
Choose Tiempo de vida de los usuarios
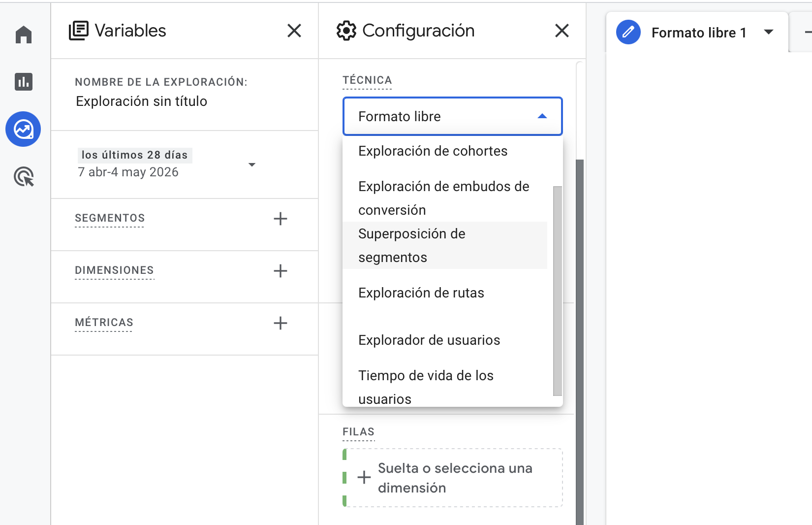tap(445, 387)
